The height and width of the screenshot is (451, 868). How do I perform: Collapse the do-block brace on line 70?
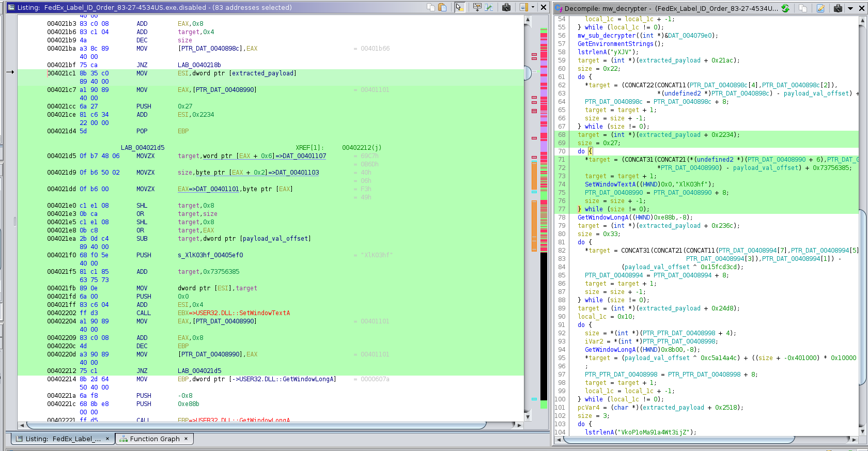590,151
